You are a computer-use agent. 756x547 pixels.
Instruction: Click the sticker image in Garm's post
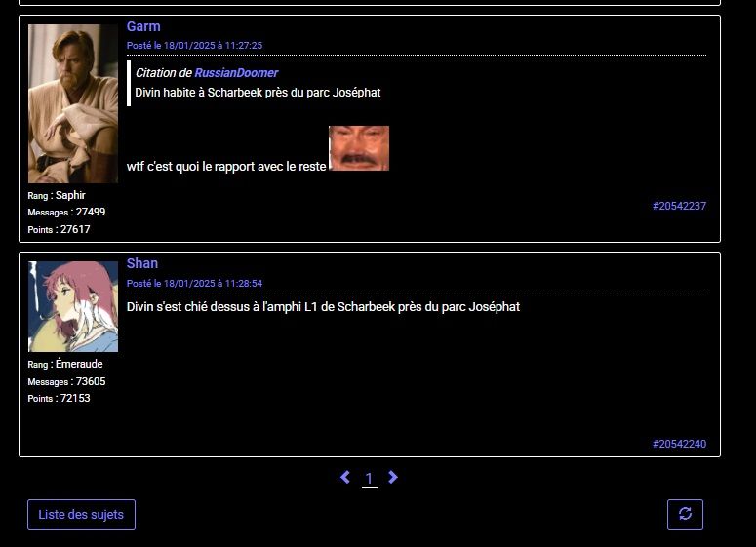[x=358, y=148]
